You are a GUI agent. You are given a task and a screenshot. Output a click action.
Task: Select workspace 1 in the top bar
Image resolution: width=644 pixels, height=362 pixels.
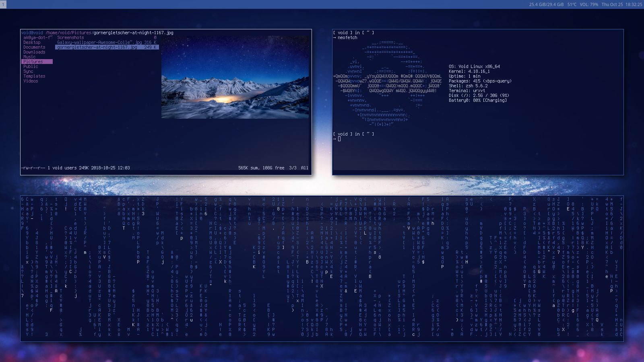pos(3,4)
